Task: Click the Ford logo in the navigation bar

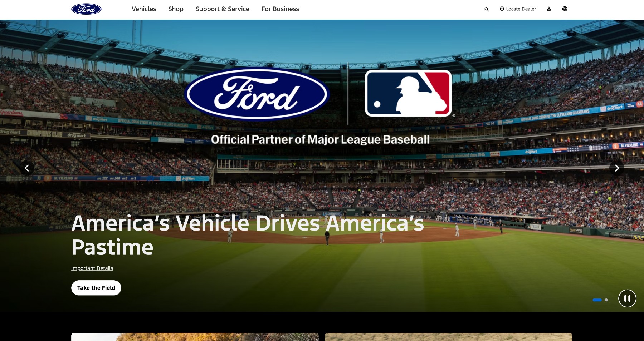Action: [86, 9]
